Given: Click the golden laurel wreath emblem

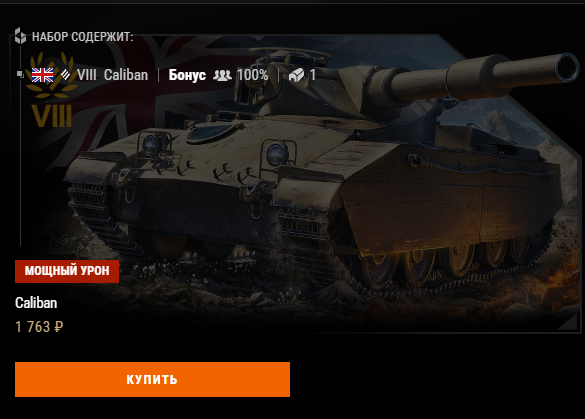Looking at the screenshot, I should pyautogui.click(x=52, y=76).
